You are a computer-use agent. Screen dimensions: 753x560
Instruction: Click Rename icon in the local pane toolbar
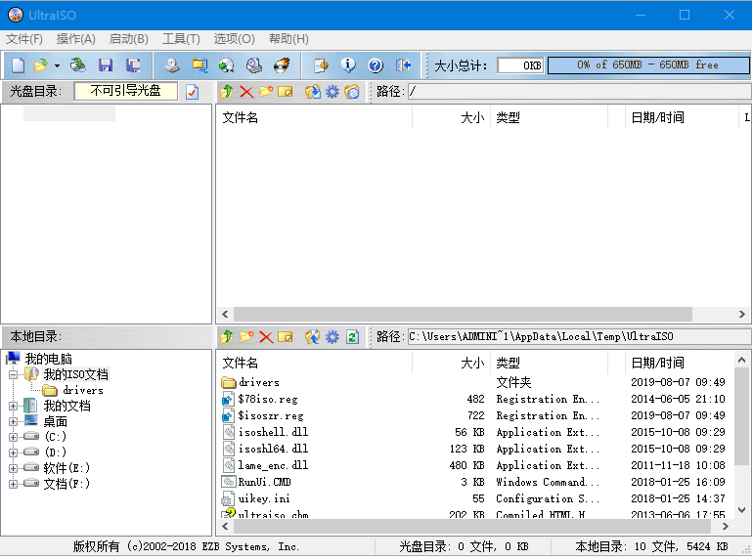pos(286,337)
